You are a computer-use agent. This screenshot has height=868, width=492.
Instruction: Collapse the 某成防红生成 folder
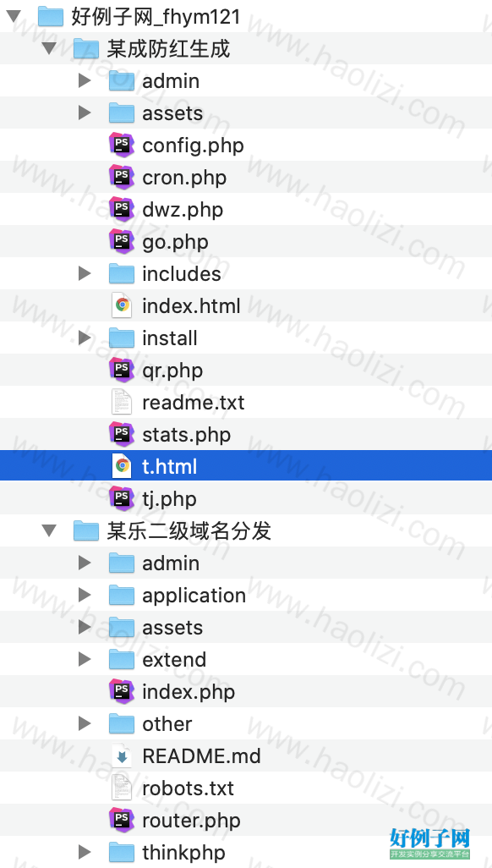[49, 49]
